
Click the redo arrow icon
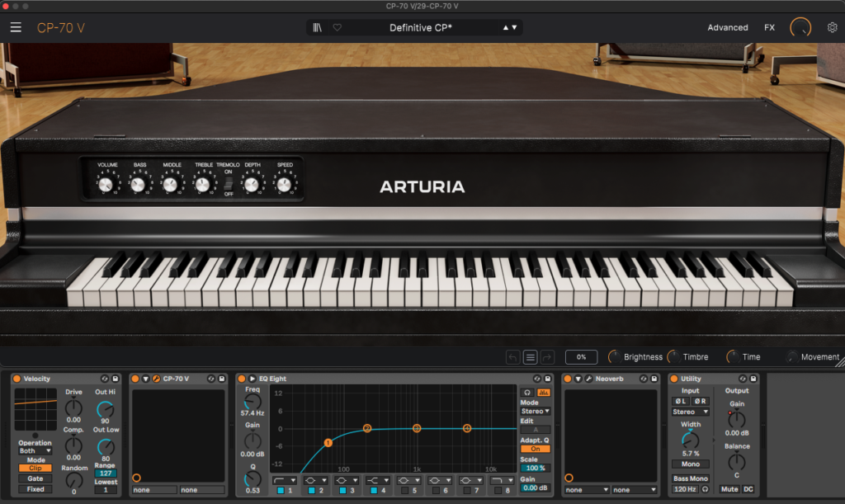(548, 357)
